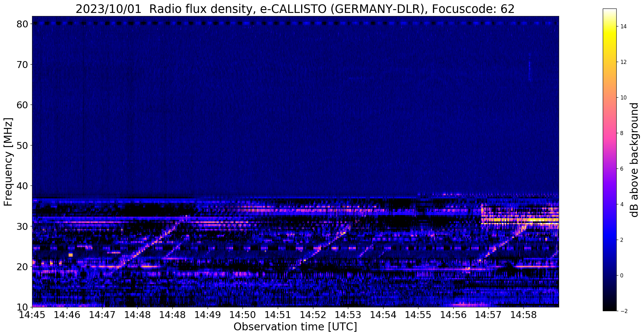
Task: Select the 20 tick on frequency axis
Action: pos(23,267)
